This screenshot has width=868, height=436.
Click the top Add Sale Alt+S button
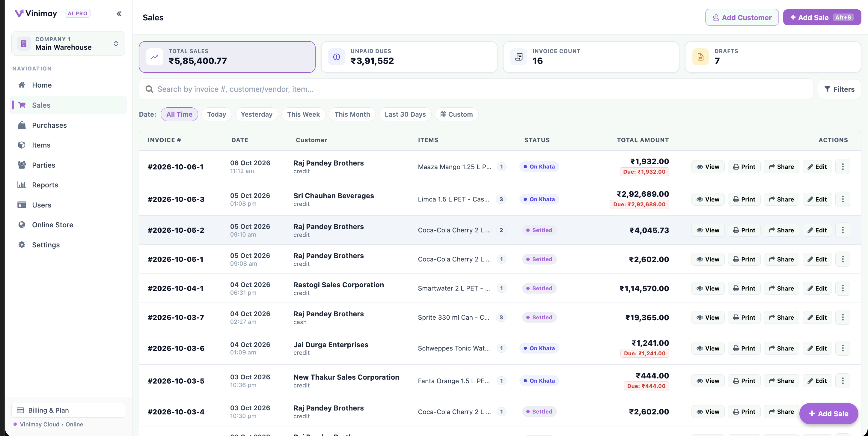822,17
